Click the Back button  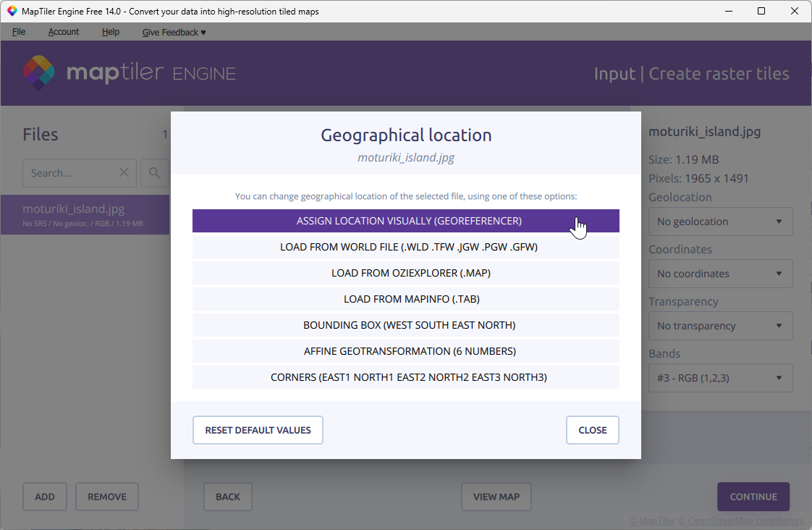point(228,496)
